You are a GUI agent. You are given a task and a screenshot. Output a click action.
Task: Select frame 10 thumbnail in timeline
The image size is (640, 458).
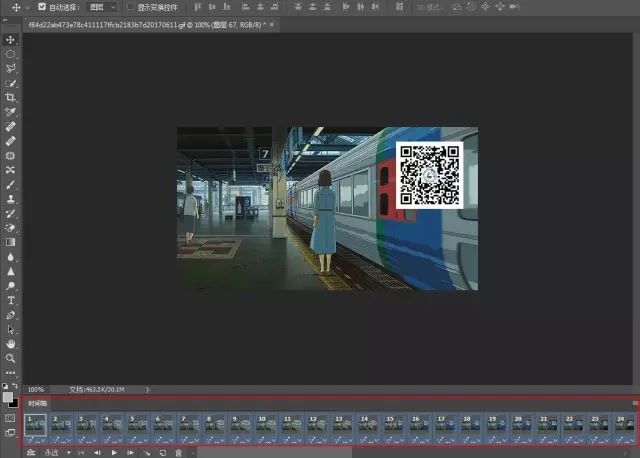[265, 424]
